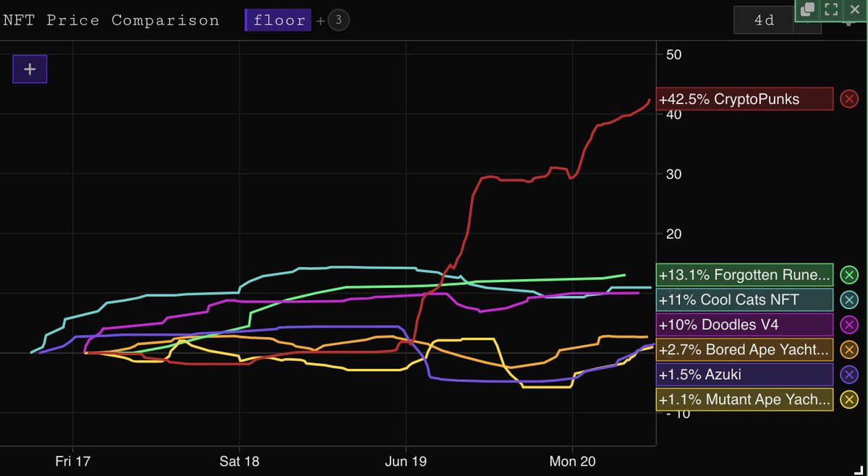Toggle fullscreen for the chart panel

(x=831, y=9)
